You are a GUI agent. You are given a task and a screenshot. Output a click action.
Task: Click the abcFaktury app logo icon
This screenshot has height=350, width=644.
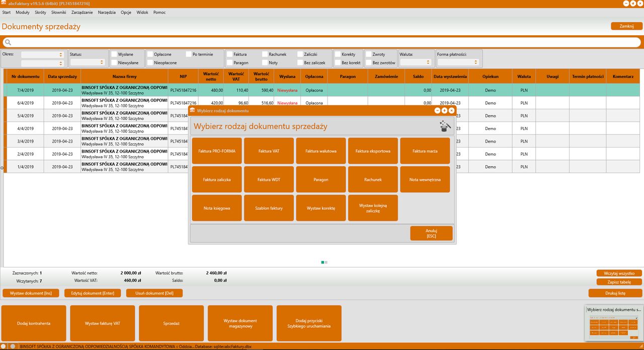(4, 4)
